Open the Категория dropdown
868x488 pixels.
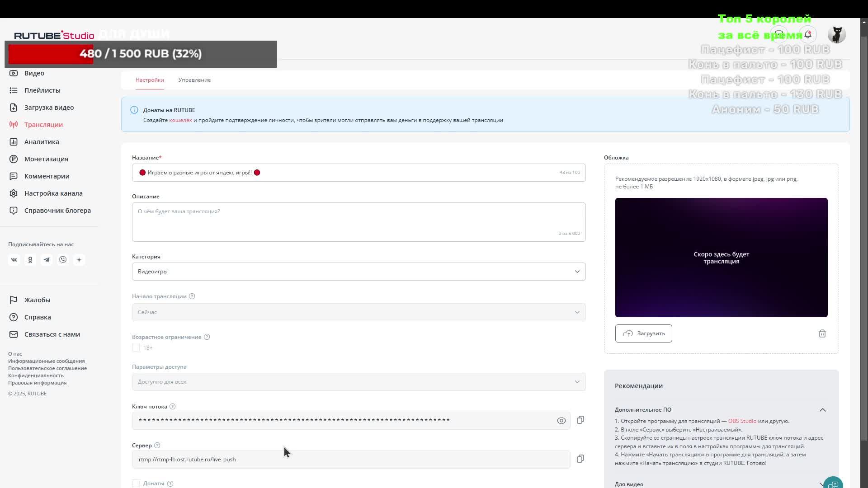359,272
